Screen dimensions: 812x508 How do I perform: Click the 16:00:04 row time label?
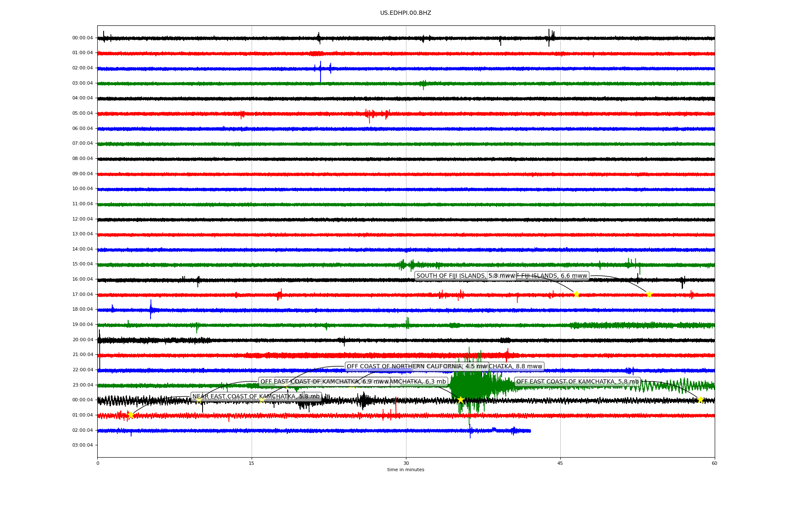(82, 279)
